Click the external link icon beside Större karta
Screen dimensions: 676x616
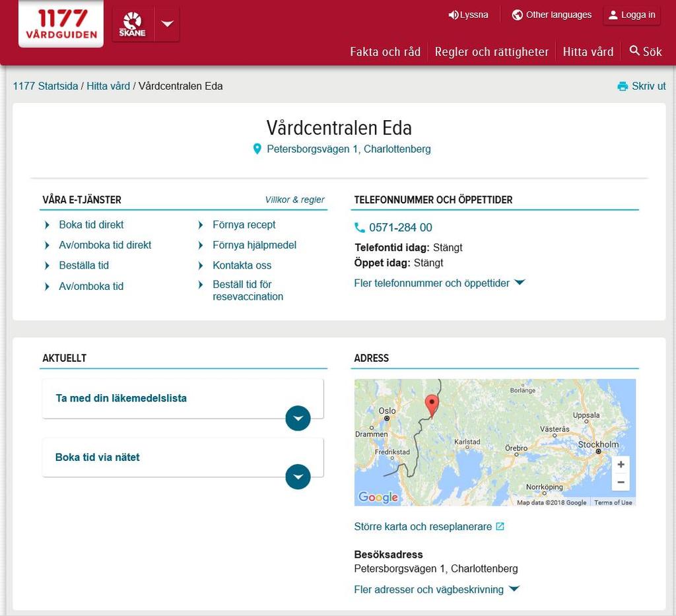[500, 527]
